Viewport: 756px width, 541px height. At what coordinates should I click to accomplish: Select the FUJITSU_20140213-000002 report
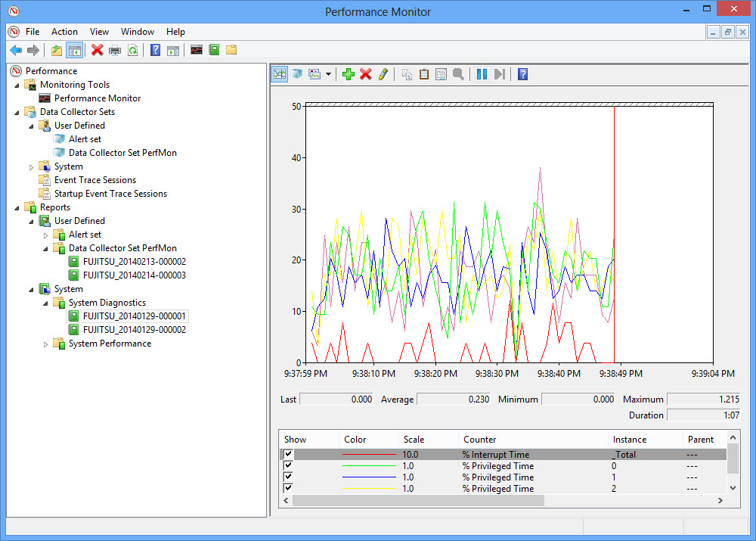[134, 262]
